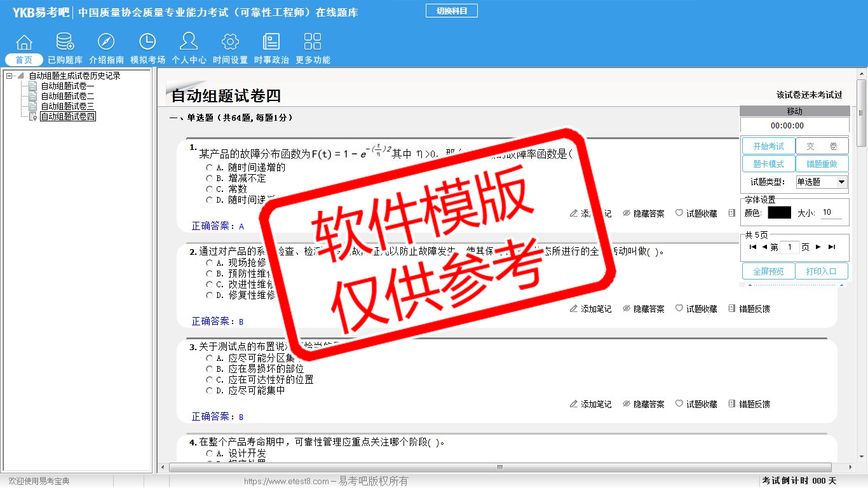Open black font color swatch
Viewport: 868px width, 488px height.
tap(779, 213)
